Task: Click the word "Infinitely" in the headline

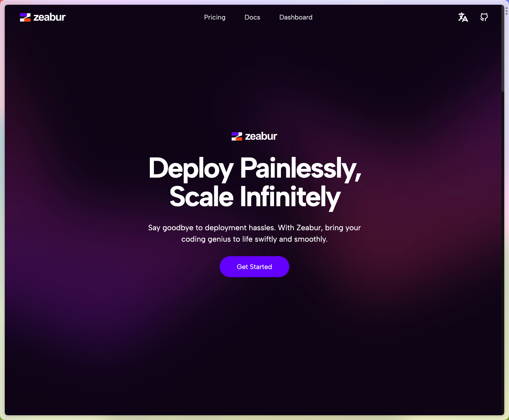Action: point(290,197)
